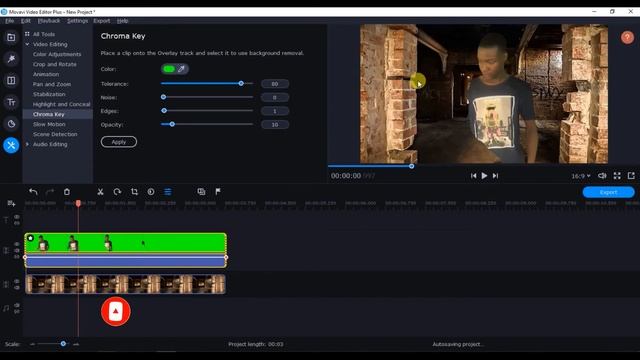The height and width of the screenshot is (360, 640).
Task: Click the Tolerance value field
Action: pyautogui.click(x=275, y=84)
